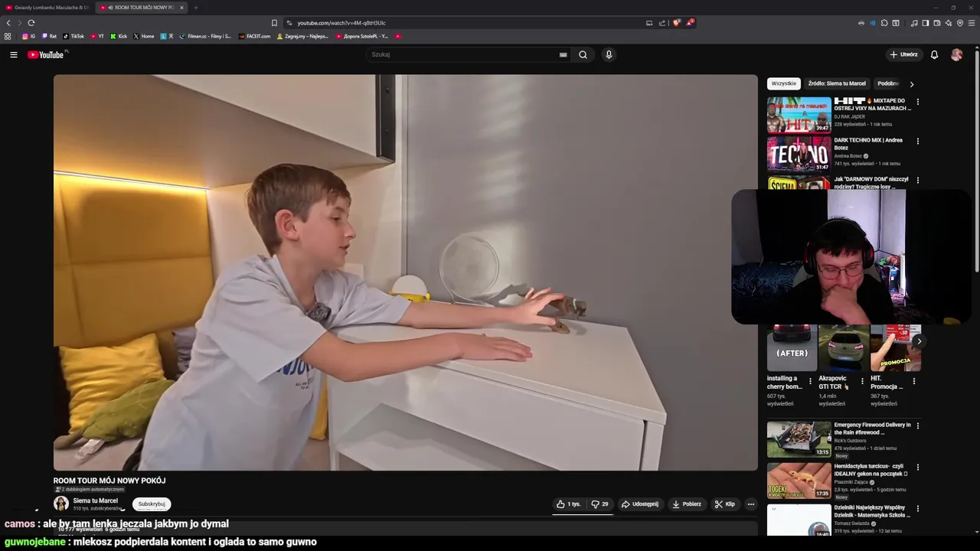Open options for Akrapovic GTI TCR short

tap(862, 381)
